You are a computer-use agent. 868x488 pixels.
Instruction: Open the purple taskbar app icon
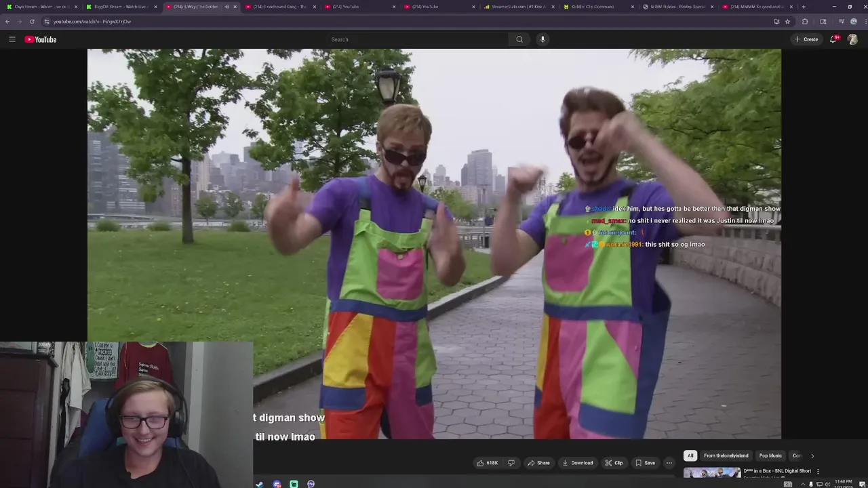point(311,484)
